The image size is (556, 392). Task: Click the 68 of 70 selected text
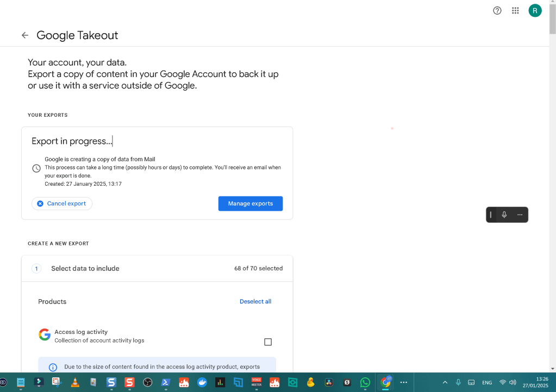(x=259, y=268)
